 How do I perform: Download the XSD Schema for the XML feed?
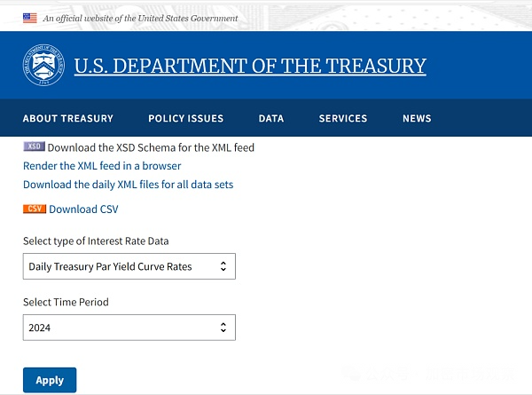pyautogui.click(x=151, y=147)
